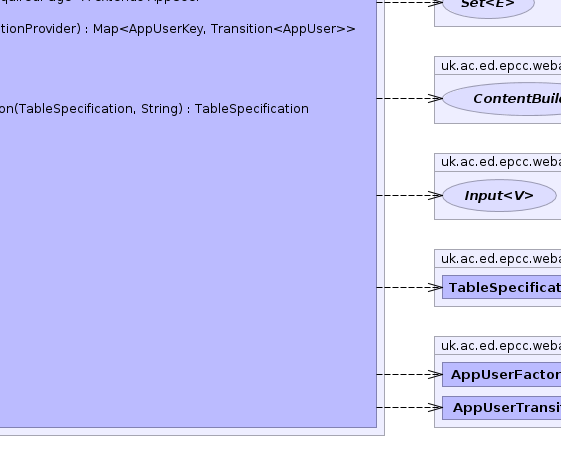This screenshot has width=561, height=473.
Task: Click the TableSpecification, String method signature line
Action: pos(154,109)
